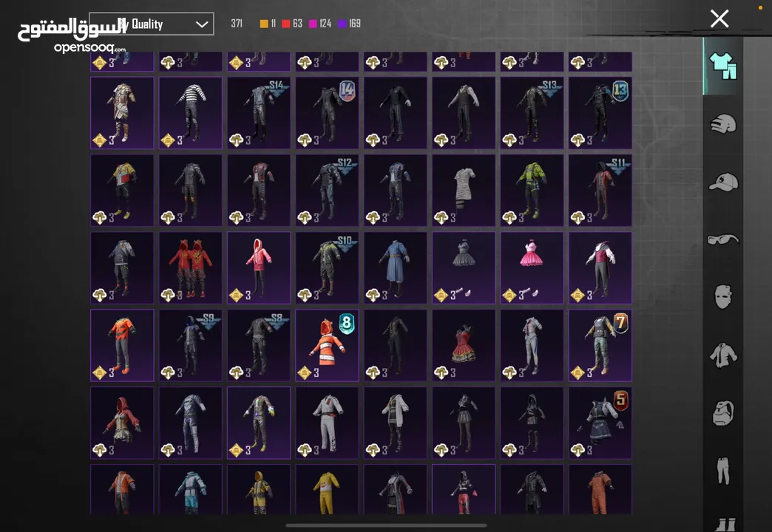This screenshot has width=772, height=532.
Task: Click the total item count 371
Action: click(x=237, y=24)
